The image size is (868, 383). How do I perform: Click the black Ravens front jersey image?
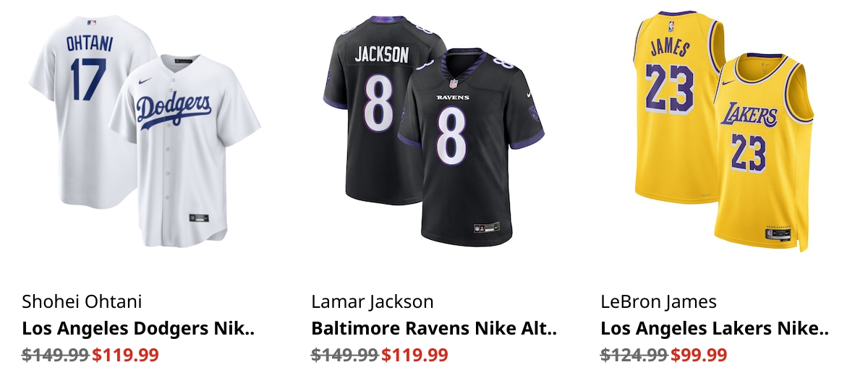click(471, 145)
